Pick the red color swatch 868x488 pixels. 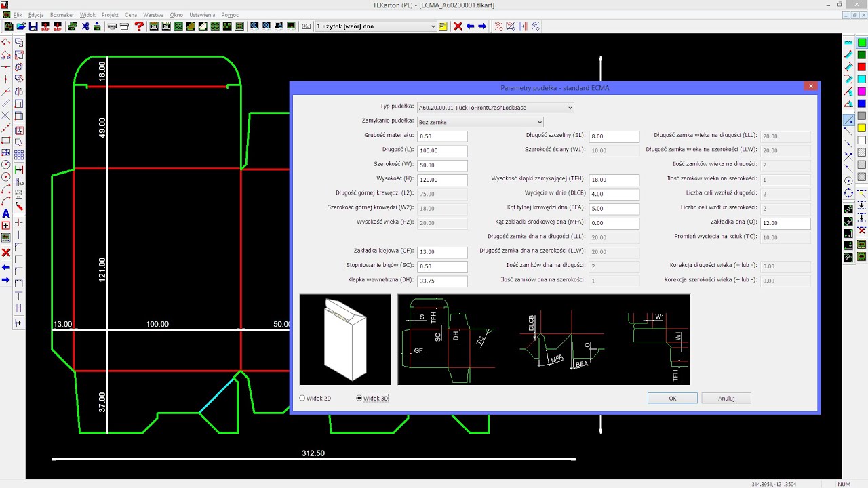tap(862, 67)
